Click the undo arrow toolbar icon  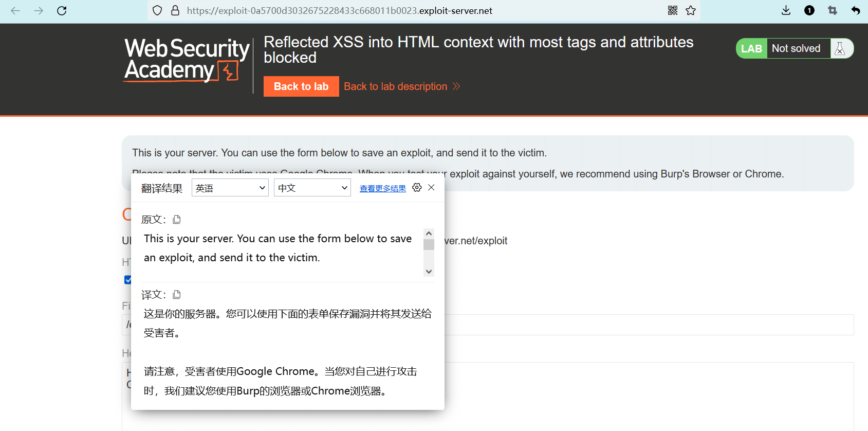coord(856,10)
